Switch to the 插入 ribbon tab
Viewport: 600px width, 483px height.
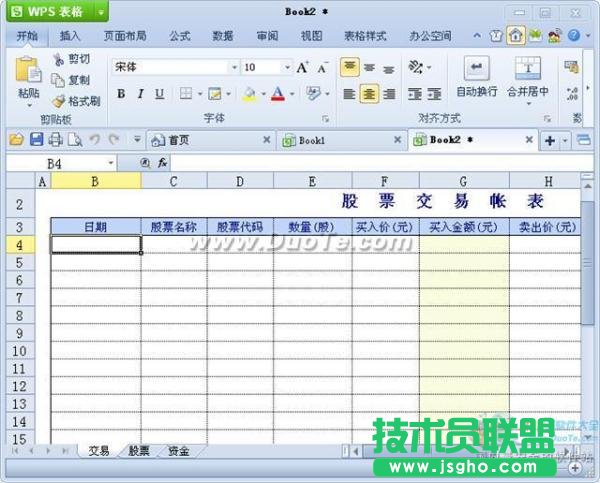tap(70, 36)
